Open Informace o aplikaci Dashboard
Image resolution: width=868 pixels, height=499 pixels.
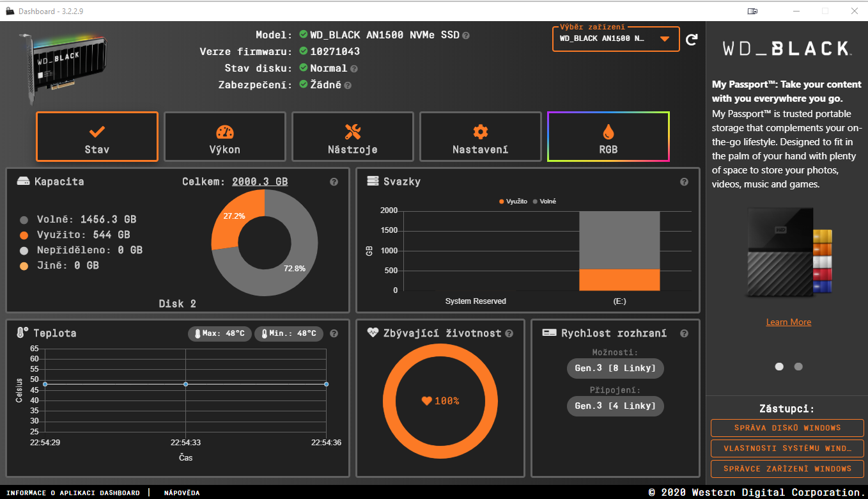(x=73, y=493)
